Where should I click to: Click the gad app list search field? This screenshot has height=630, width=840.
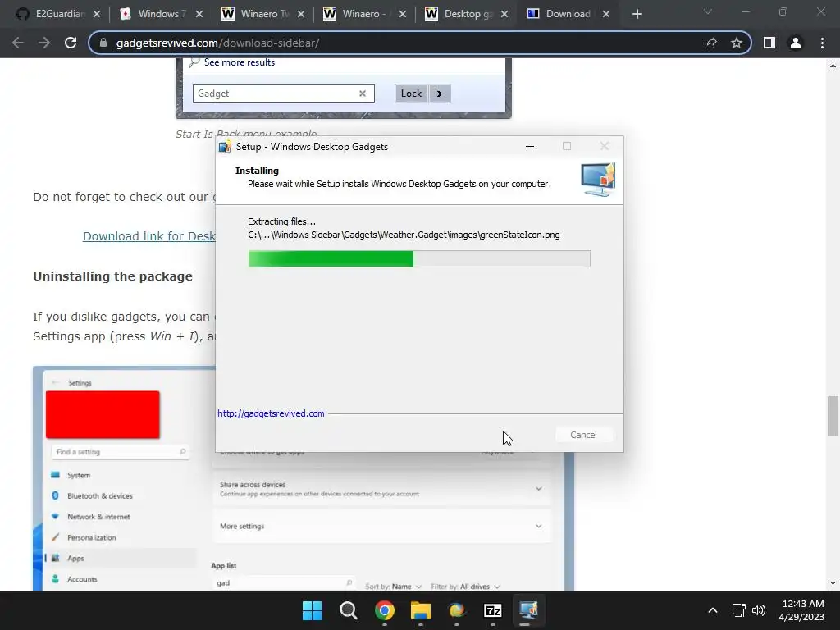[284, 583]
